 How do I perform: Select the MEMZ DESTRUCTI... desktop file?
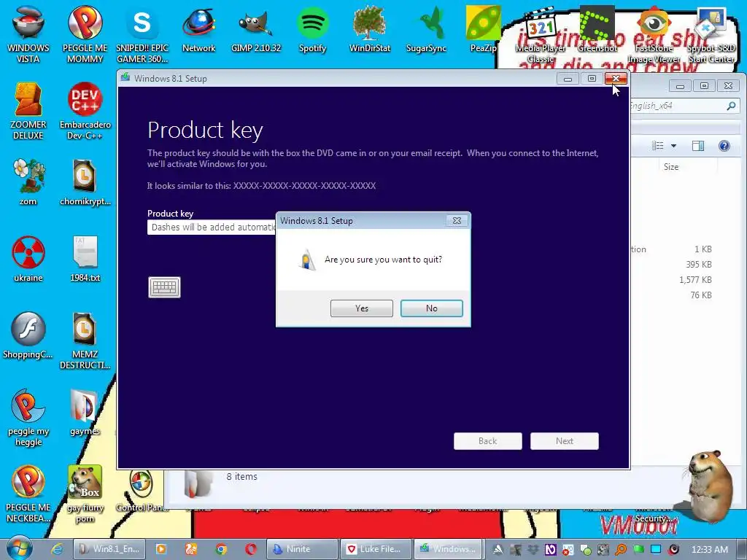[x=85, y=341]
